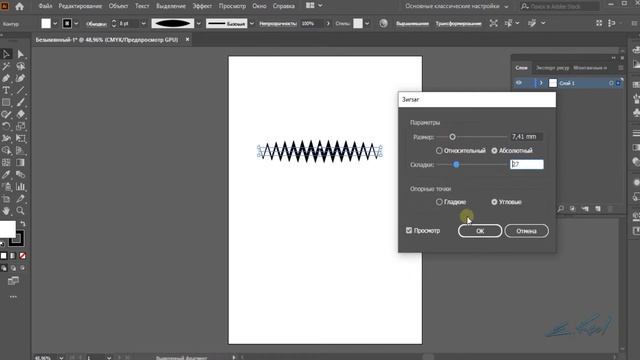Select the Zoom tool
This screenshot has height=360, width=640.
pyautogui.click(x=20, y=211)
